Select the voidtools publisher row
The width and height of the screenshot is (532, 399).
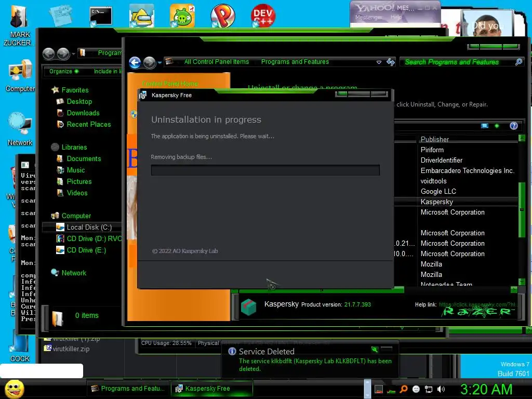tap(433, 181)
